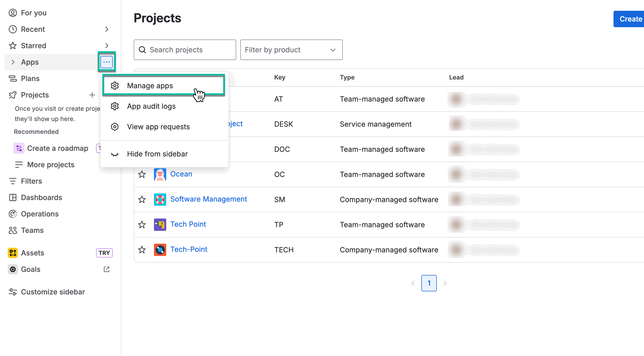Open the Customize sidebar settings

53,292
